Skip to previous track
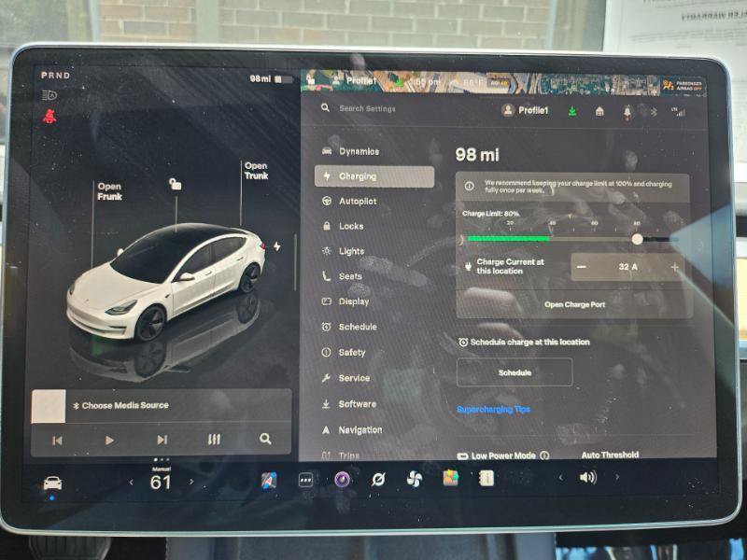The height and width of the screenshot is (560, 747). (x=57, y=441)
